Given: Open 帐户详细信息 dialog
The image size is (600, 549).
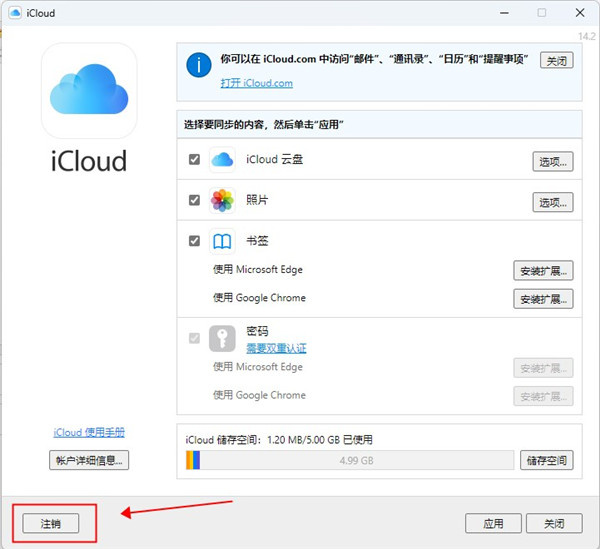Looking at the screenshot, I should pos(89,460).
